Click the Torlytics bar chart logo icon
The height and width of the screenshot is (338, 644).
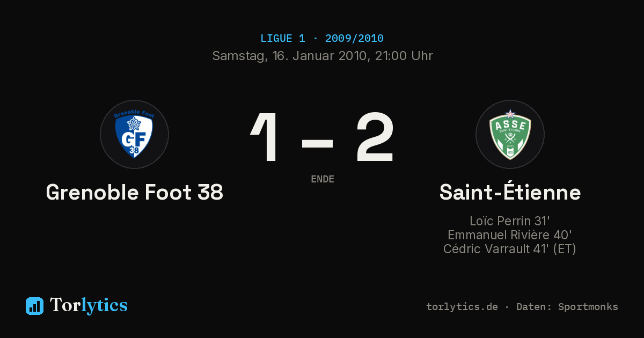[x=34, y=306]
